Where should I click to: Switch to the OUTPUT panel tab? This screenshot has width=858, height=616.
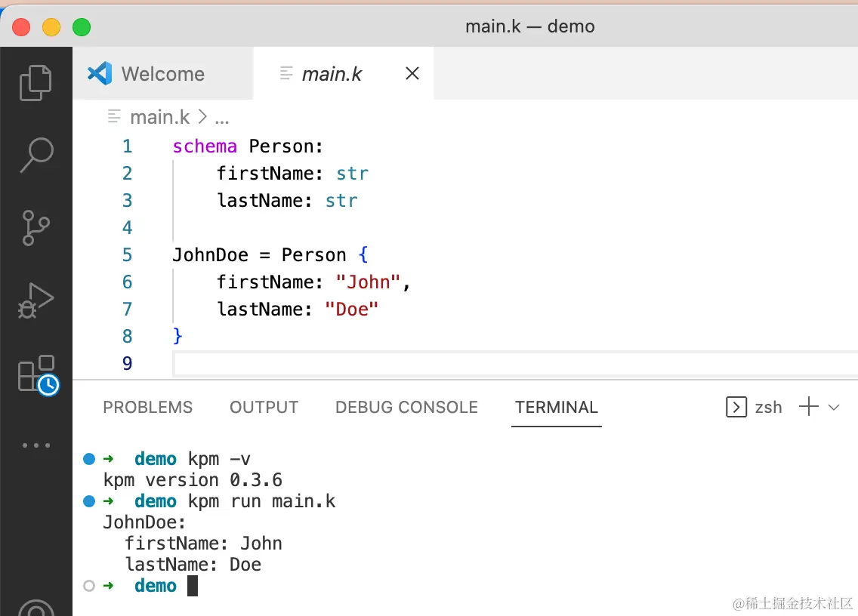(x=264, y=407)
